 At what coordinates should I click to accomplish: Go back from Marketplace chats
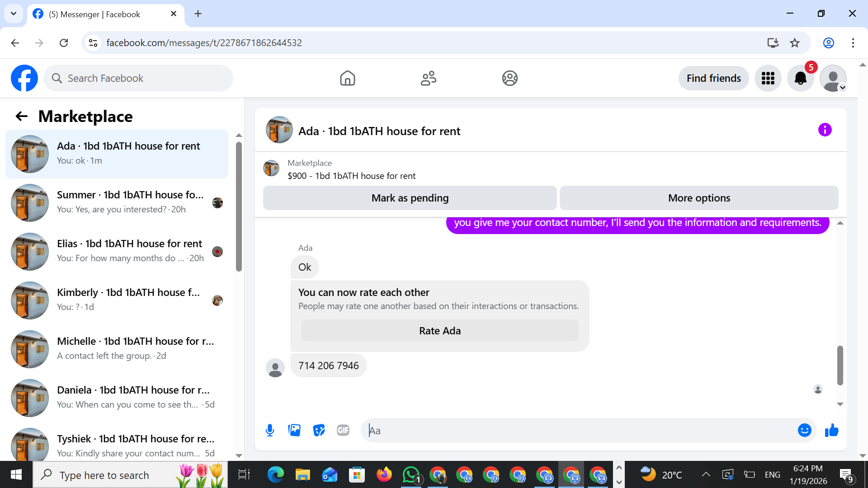tap(22, 117)
